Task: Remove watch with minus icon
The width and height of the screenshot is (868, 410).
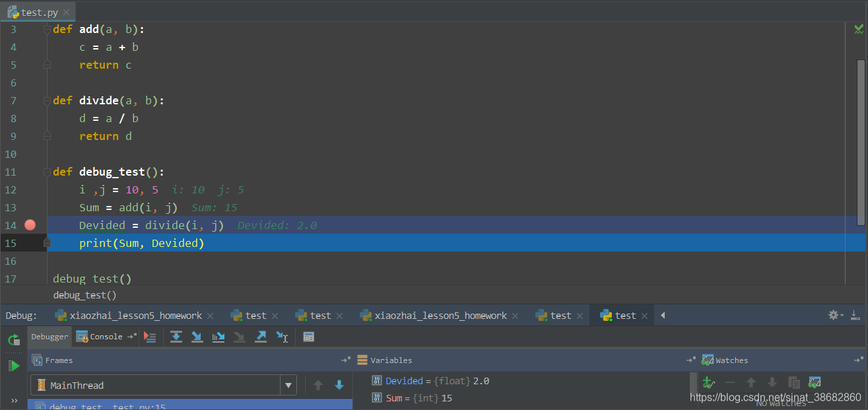Action: pyautogui.click(x=730, y=382)
